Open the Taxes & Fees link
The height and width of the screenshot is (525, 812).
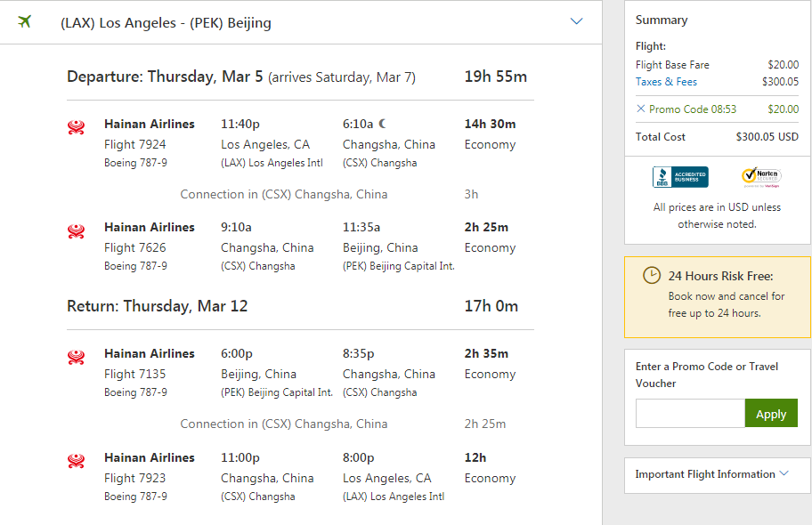click(x=666, y=82)
